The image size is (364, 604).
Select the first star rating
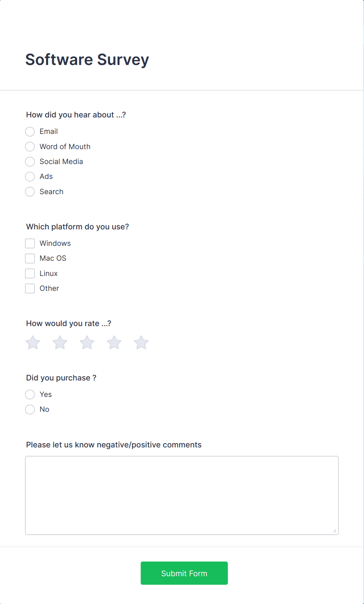coord(32,342)
